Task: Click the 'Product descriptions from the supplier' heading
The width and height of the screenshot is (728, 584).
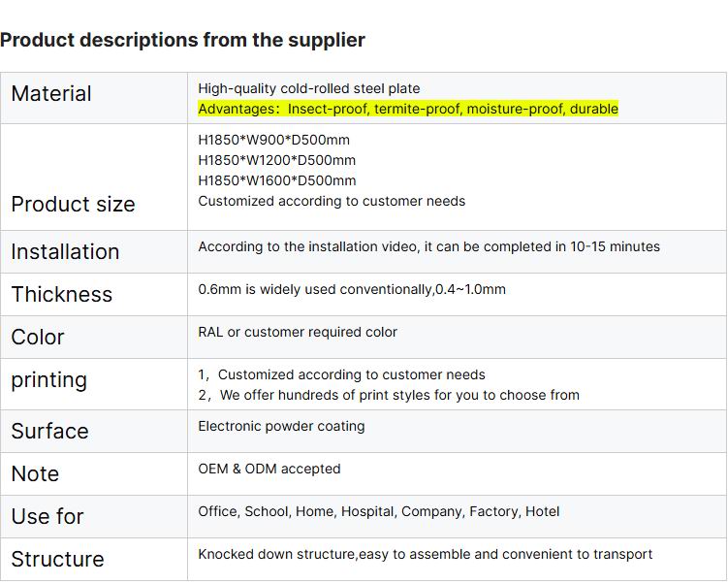Action: (182, 40)
